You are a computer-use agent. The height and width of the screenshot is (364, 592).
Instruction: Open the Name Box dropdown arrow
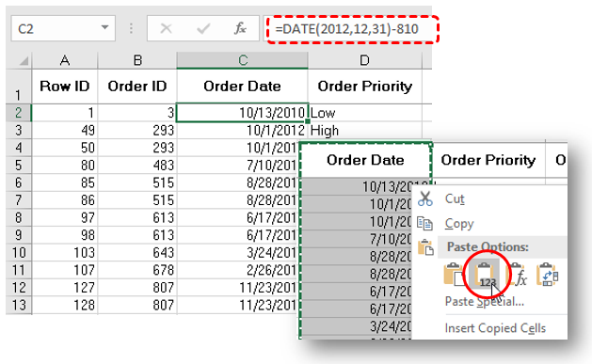click(x=104, y=27)
